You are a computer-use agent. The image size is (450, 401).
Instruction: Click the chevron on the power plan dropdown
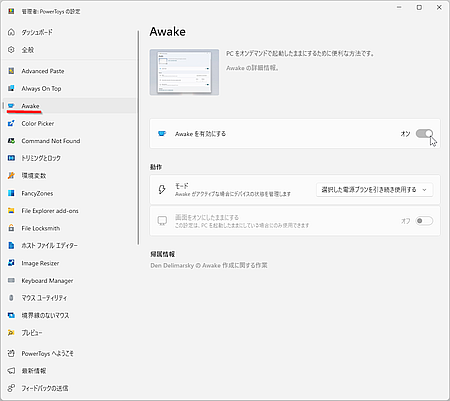(424, 190)
